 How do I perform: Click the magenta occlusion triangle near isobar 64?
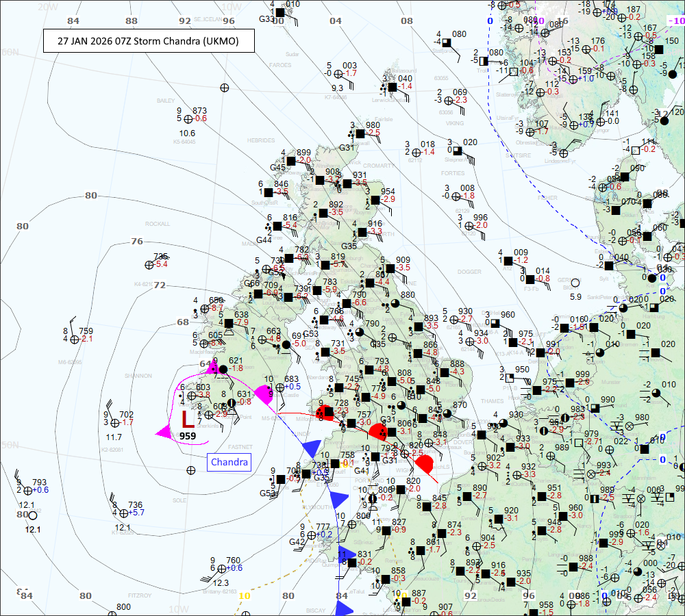[x=212, y=368]
